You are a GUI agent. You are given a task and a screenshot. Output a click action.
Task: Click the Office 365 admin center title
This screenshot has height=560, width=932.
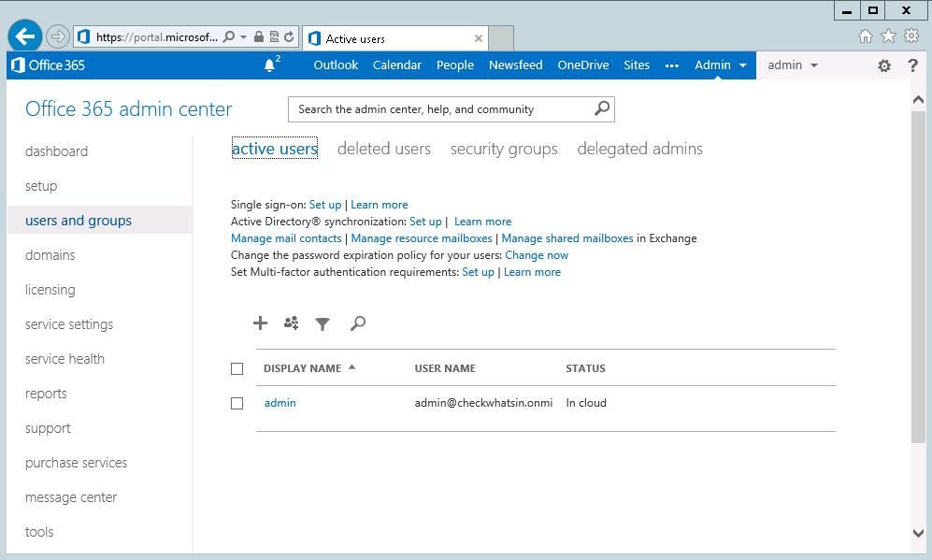click(x=128, y=109)
